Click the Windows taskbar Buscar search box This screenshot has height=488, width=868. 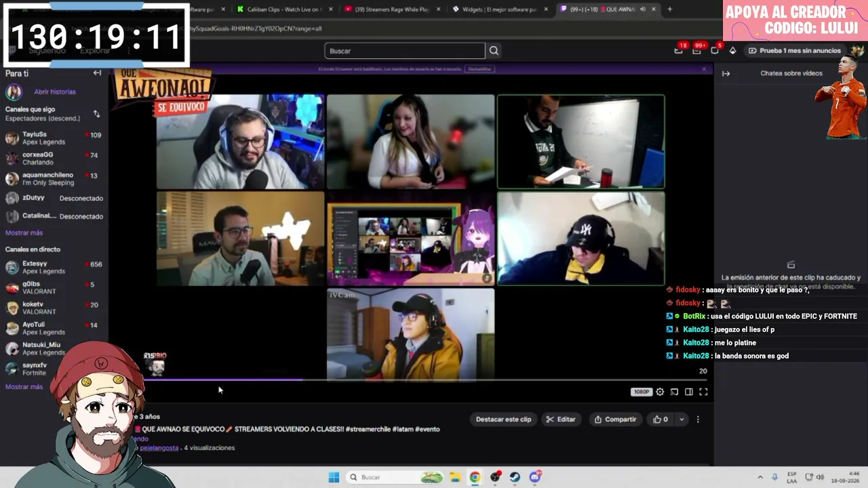click(396, 477)
